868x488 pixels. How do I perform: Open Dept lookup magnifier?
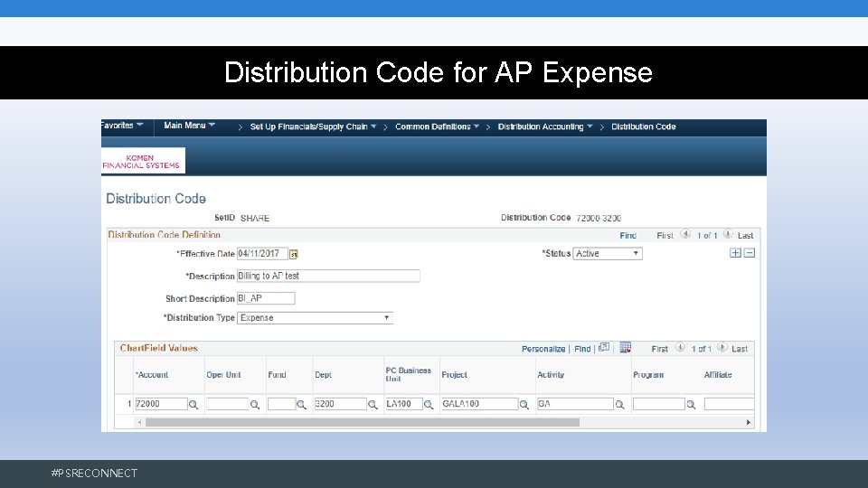coord(373,405)
